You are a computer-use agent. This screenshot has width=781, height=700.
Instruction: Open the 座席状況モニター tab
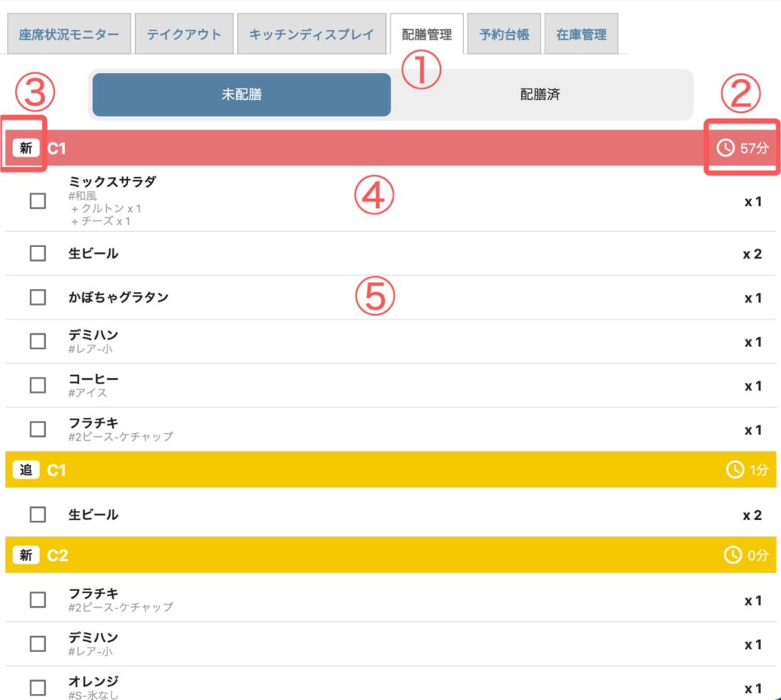[69, 34]
